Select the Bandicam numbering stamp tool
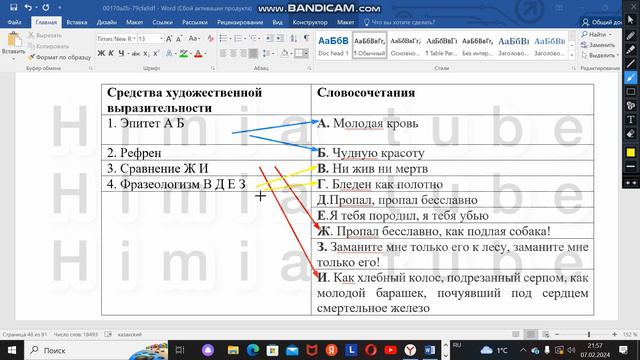This screenshot has height=360, width=640. 631,105
